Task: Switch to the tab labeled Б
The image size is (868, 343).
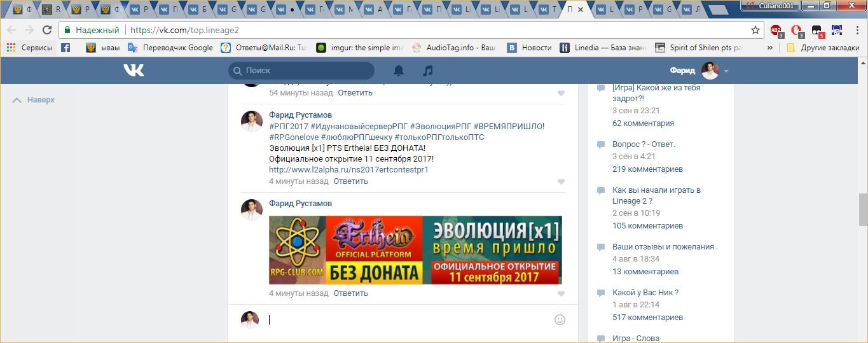Action: pyautogui.click(x=200, y=10)
